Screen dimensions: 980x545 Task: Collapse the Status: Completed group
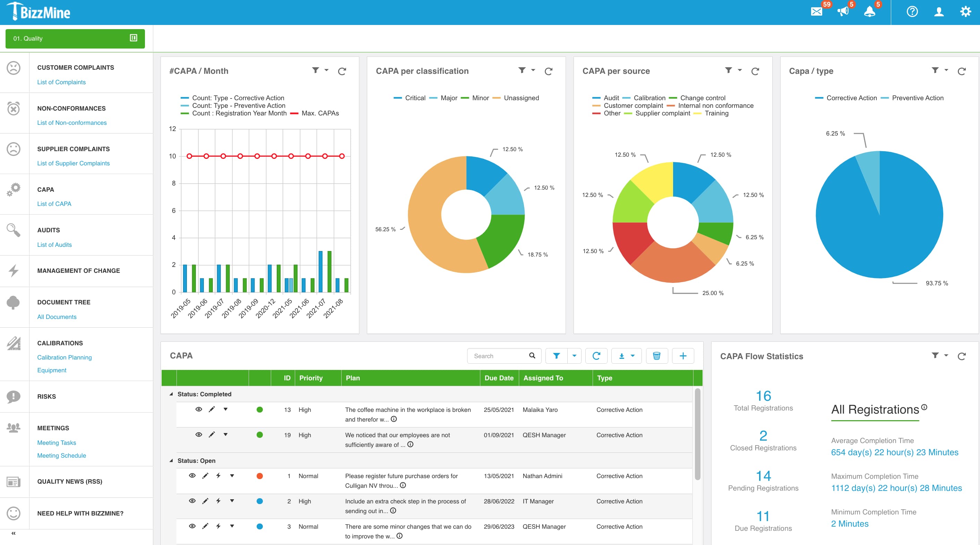coord(171,394)
